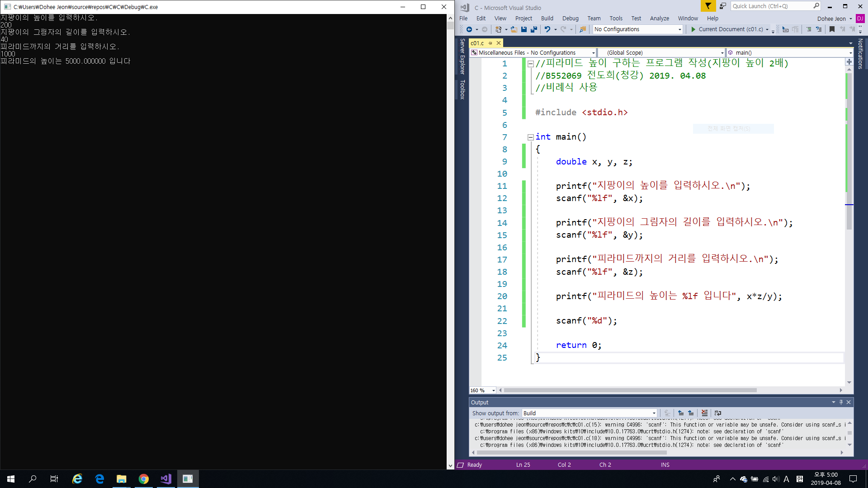Click the feedback filter icon in title bar

click(x=708, y=6)
